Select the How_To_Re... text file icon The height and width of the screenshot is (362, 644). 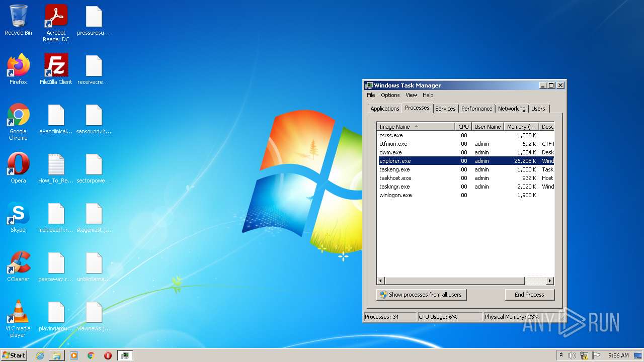56,168
